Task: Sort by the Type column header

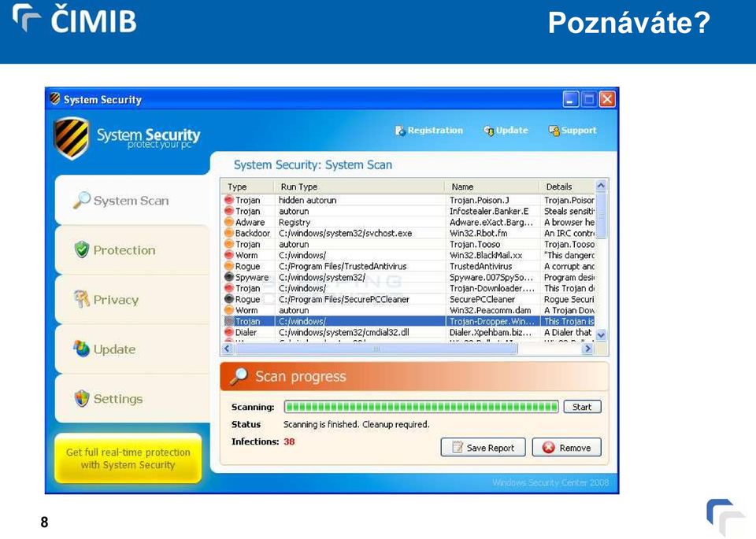Action: point(247,186)
